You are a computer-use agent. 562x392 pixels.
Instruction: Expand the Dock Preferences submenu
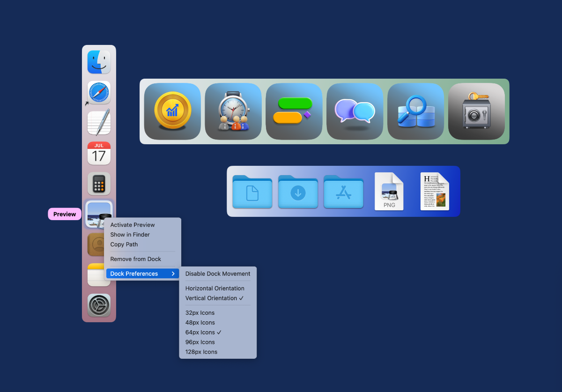click(x=142, y=274)
